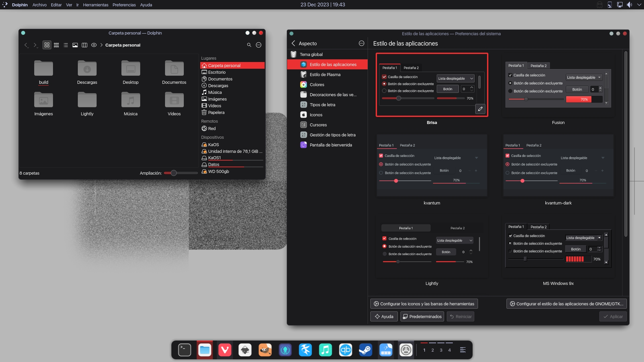Select Escritorio in Places panel

coord(232,72)
